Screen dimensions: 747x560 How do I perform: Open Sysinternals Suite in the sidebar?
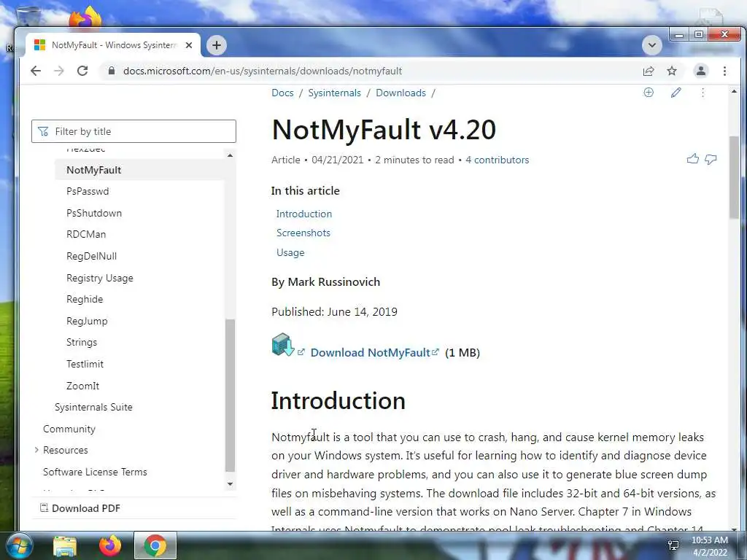pyautogui.click(x=94, y=407)
